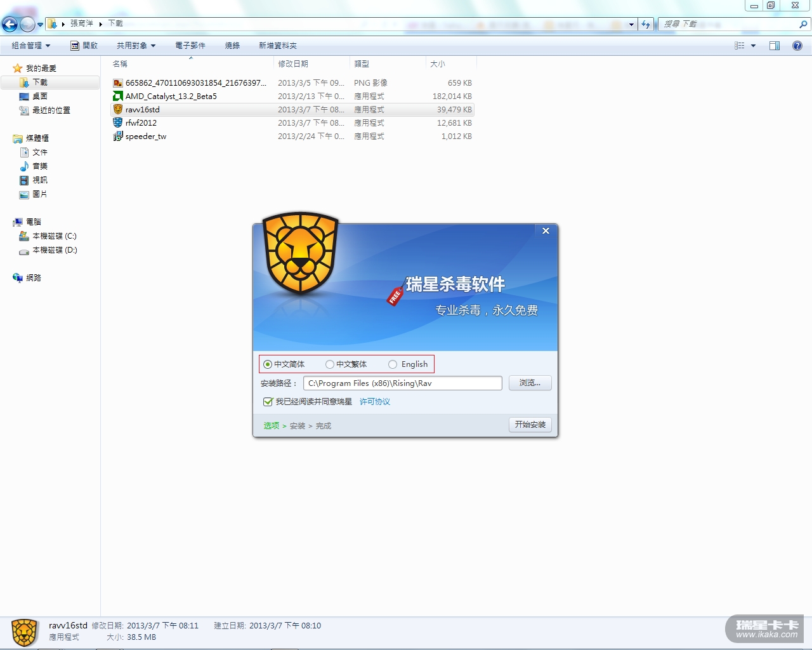
Task: Click the speeder_tw installer icon
Action: (x=117, y=136)
